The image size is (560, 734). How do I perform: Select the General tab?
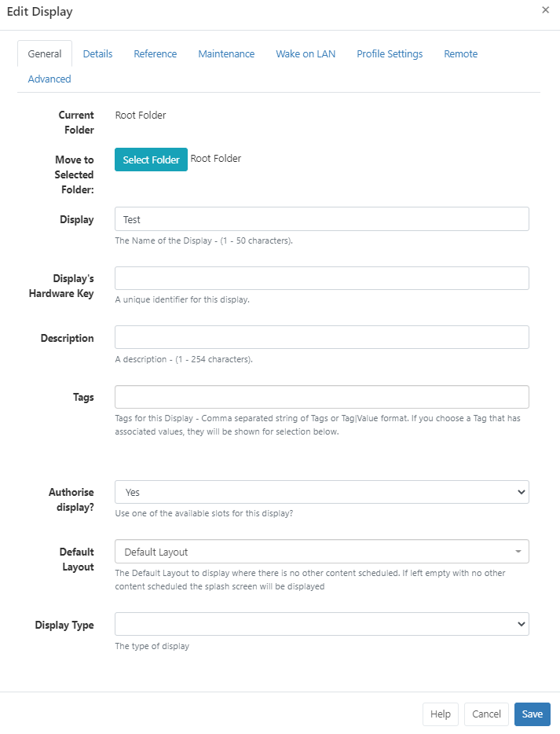45,54
